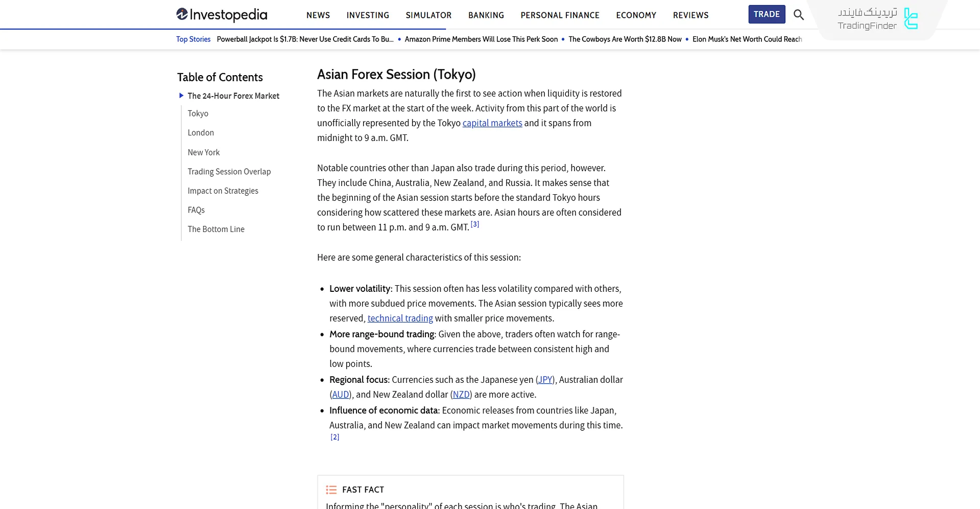The image size is (980, 509).
Task: Jump to the London section
Action: click(201, 133)
